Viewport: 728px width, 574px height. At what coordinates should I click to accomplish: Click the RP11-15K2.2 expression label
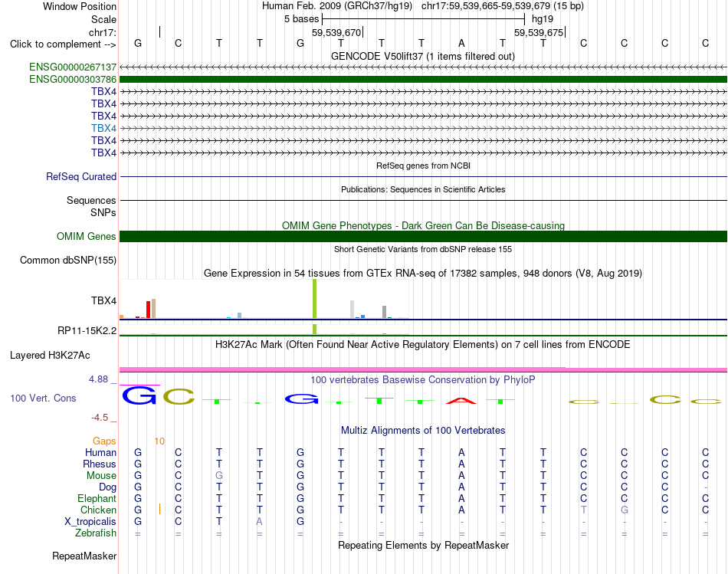[x=87, y=330]
